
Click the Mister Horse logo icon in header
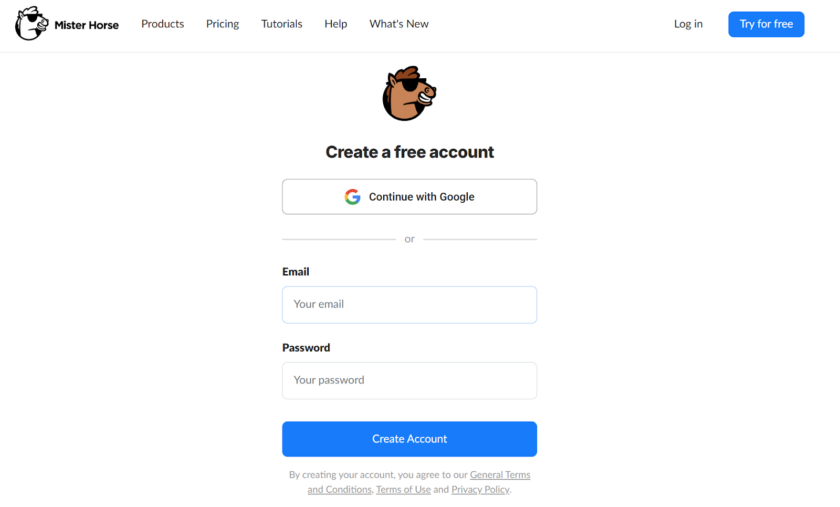31,24
